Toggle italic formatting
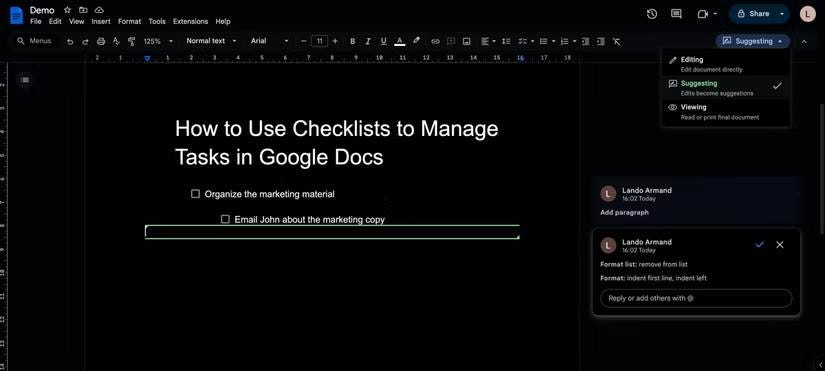825x371 pixels. 368,41
